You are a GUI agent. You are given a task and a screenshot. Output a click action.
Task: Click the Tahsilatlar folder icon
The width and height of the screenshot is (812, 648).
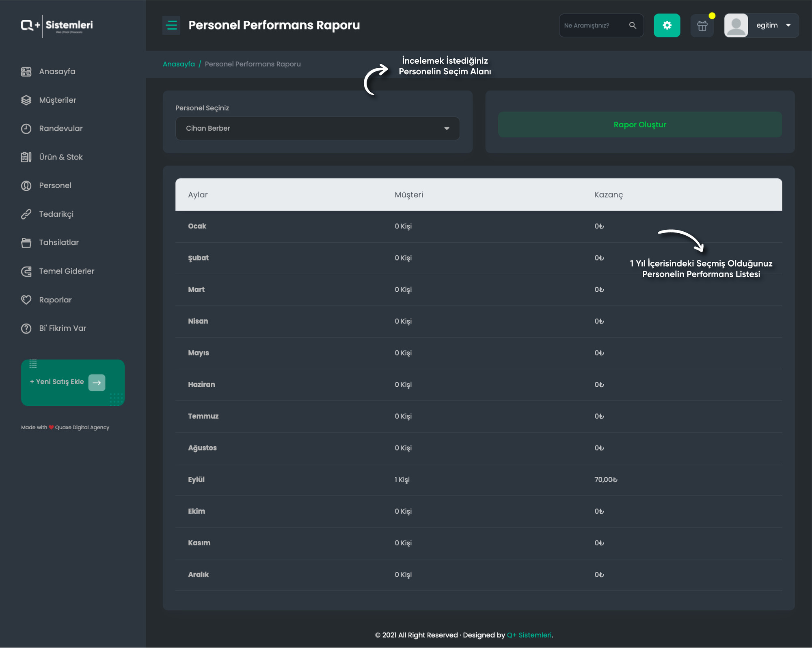click(x=26, y=243)
